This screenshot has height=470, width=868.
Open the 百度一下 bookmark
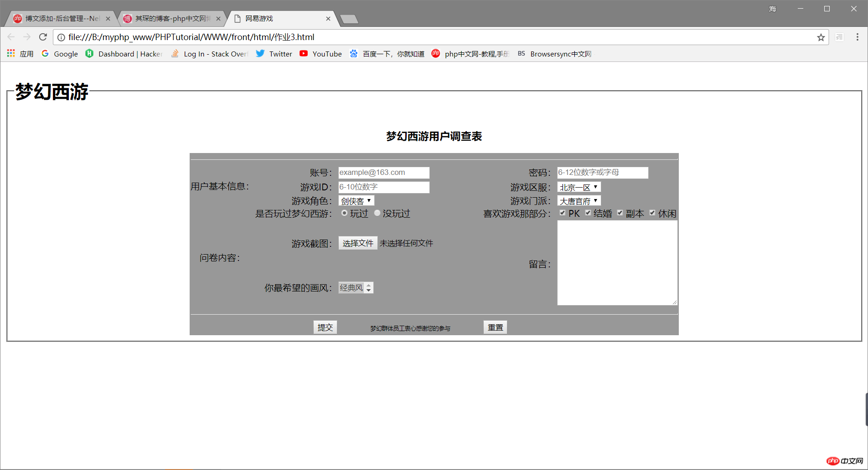pos(387,54)
